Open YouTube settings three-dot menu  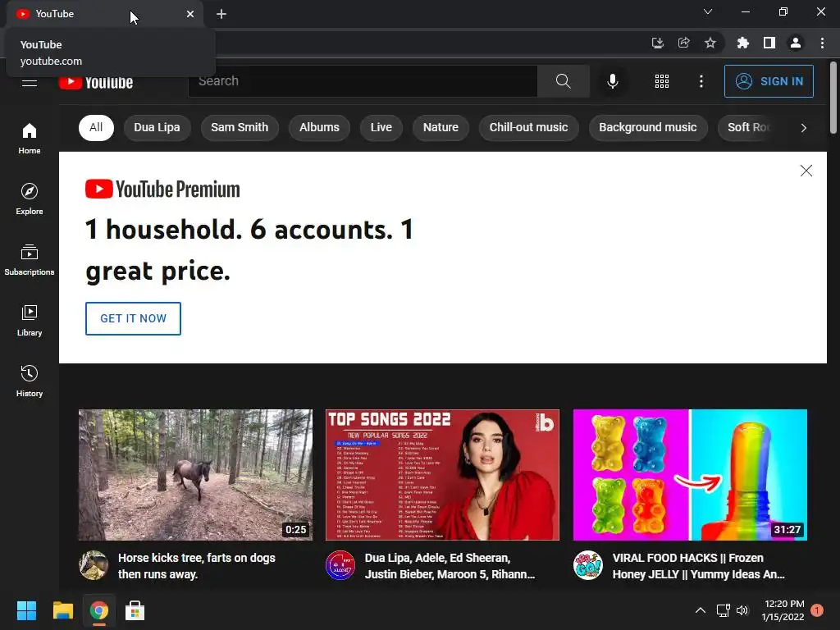pyautogui.click(x=701, y=81)
